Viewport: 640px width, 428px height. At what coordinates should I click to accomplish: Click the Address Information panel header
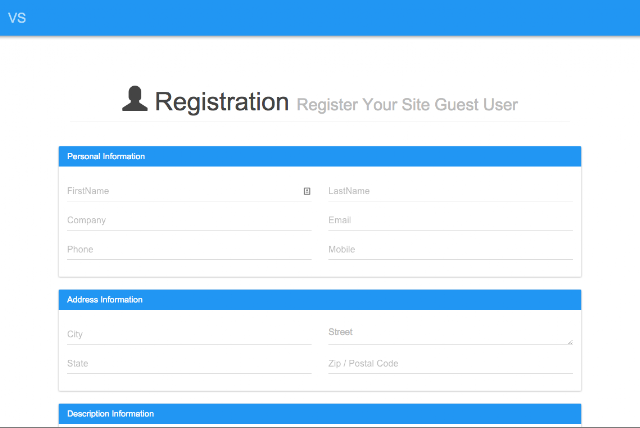(320, 300)
